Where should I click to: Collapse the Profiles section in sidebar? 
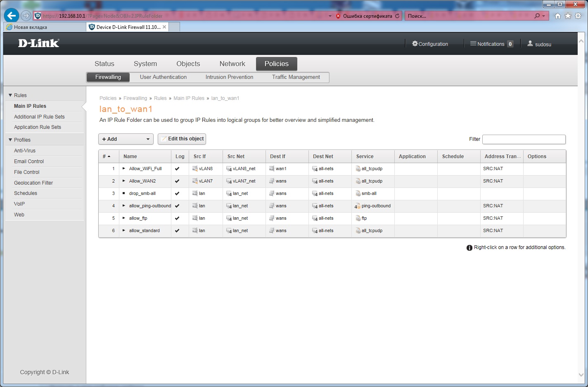click(x=10, y=140)
